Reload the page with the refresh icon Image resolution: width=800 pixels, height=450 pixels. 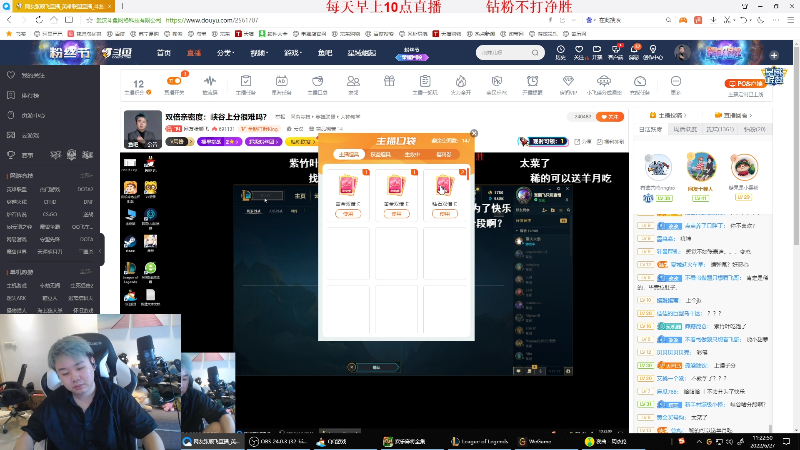coord(39,20)
